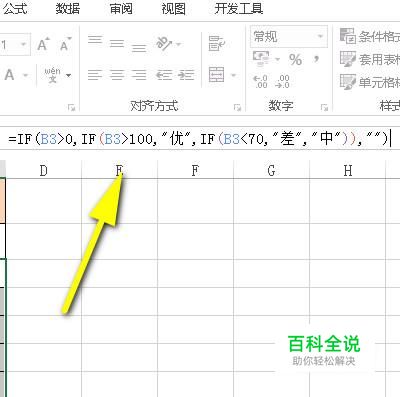Open the font color dropdown arrow
The height and width of the screenshot is (397, 400).
(25, 75)
